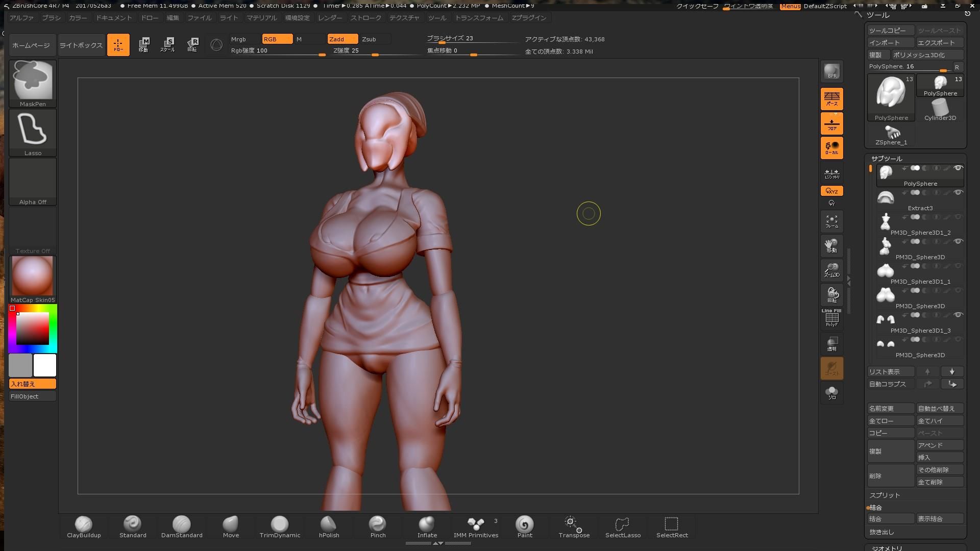Expand the スプリット section
This screenshot has height=551, width=980.
click(885, 495)
